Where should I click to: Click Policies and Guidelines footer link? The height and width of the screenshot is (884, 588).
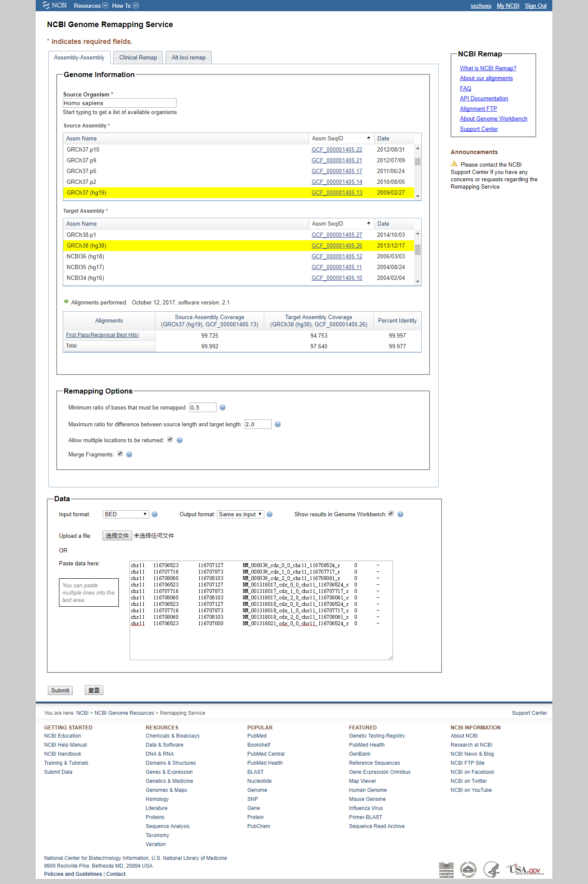tap(73, 874)
